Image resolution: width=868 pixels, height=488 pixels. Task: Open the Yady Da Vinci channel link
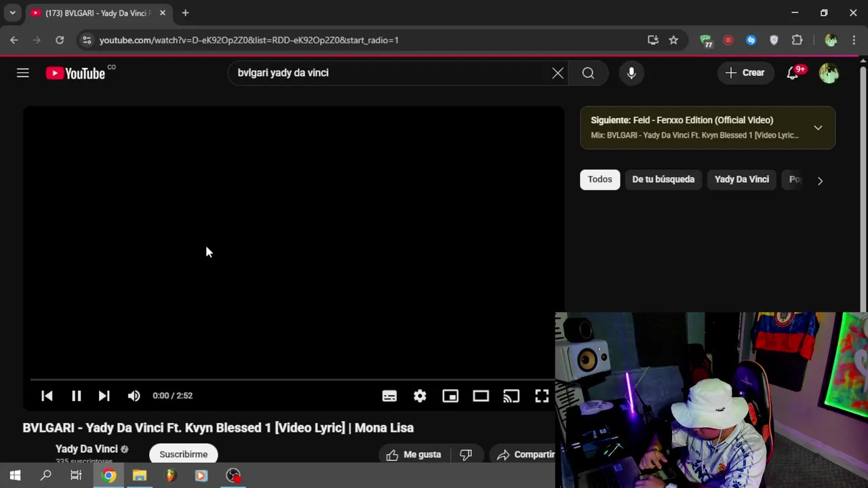pos(86,449)
